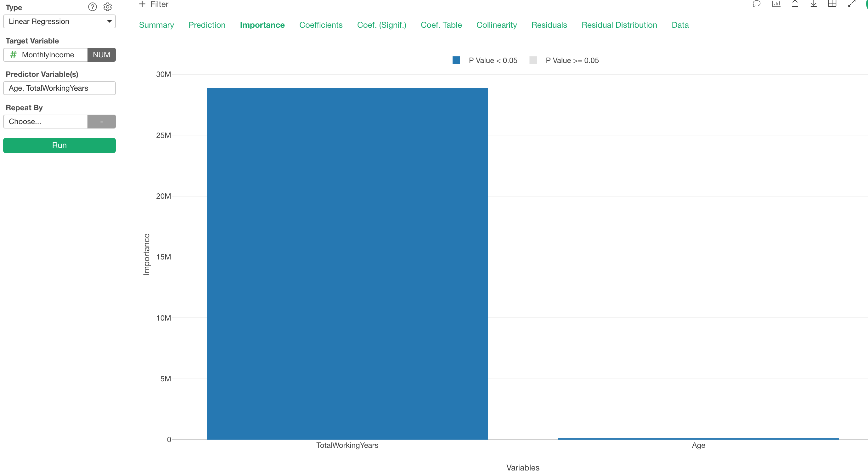
Task: Click the upload/publish icon
Action: tap(795, 4)
